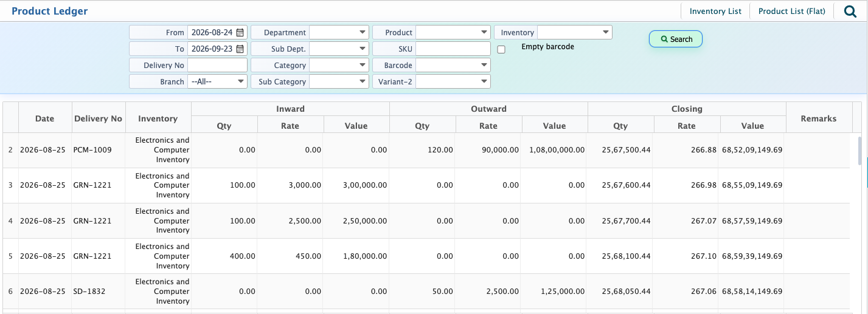Click closing value 68,59,39,149.69
Screen dimensions: 868x314
(x=752, y=256)
